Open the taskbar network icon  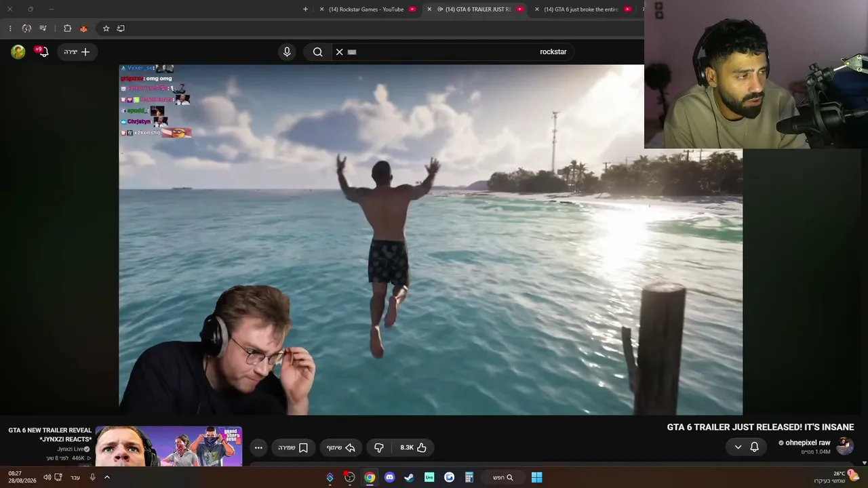tap(58, 477)
